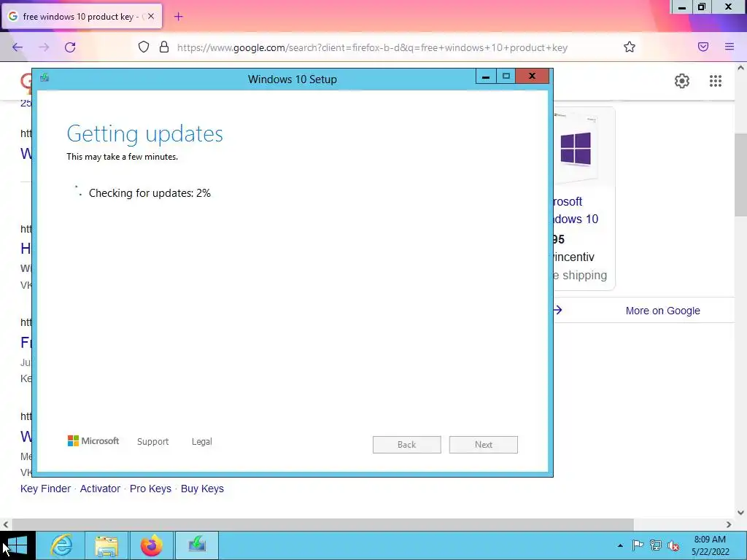The image size is (747, 560).
Task: Open the Windows Start button
Action: [x=18, y=545]
